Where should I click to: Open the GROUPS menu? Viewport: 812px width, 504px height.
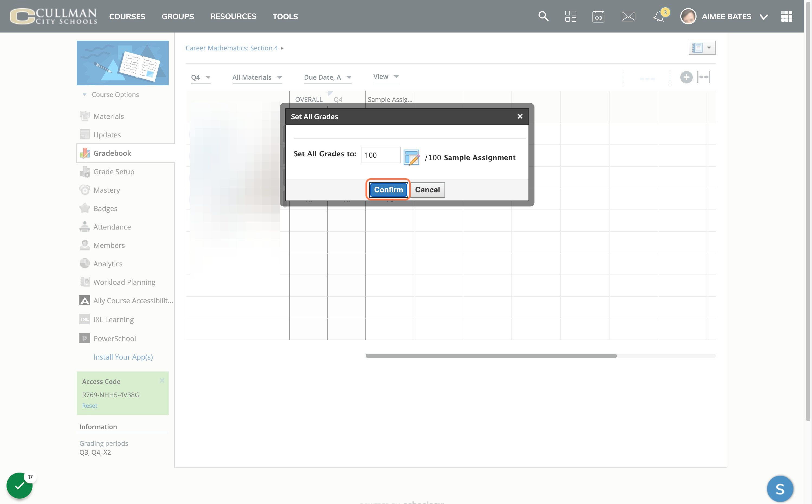tap(178, 16)
